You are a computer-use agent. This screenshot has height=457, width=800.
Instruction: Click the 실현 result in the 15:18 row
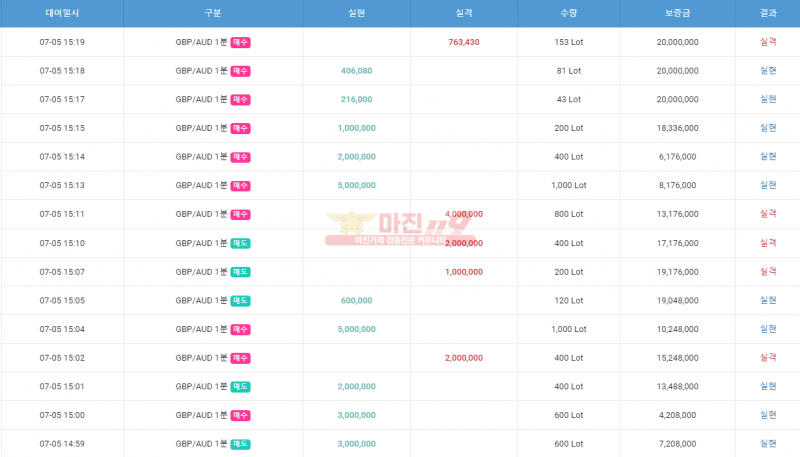[768, 71]
